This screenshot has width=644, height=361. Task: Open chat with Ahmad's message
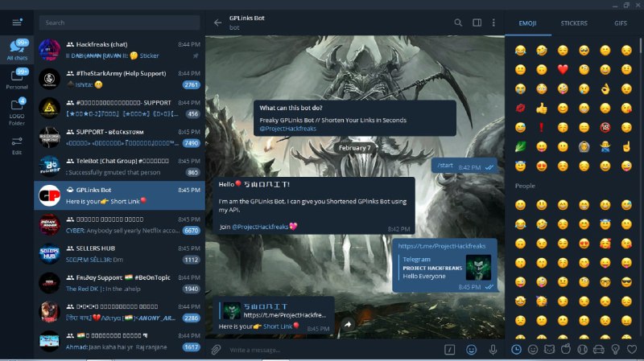(x=119, y=341)
